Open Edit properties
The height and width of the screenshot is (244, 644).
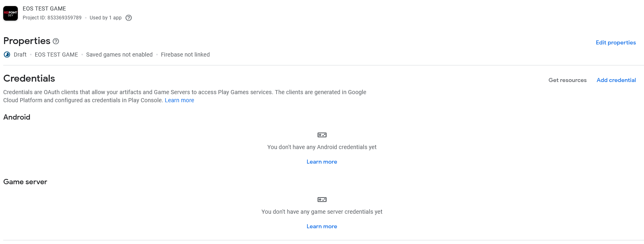616,42
